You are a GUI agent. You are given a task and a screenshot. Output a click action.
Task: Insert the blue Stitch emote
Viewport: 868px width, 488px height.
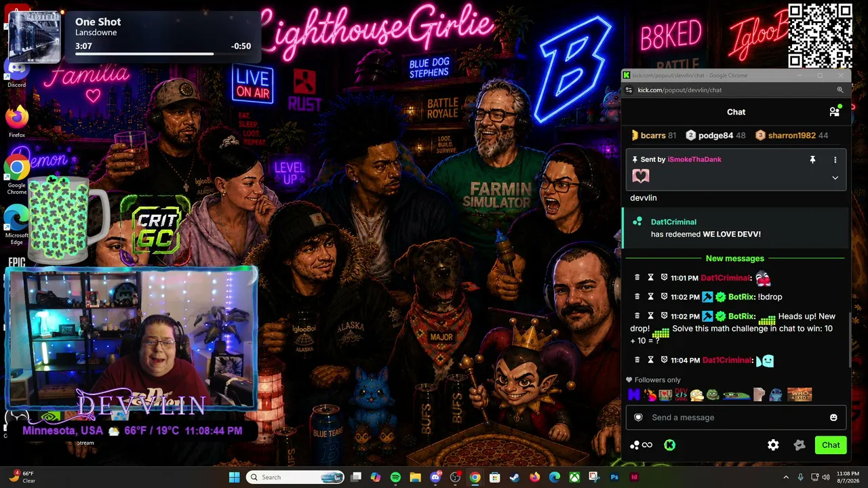point(776,394)
